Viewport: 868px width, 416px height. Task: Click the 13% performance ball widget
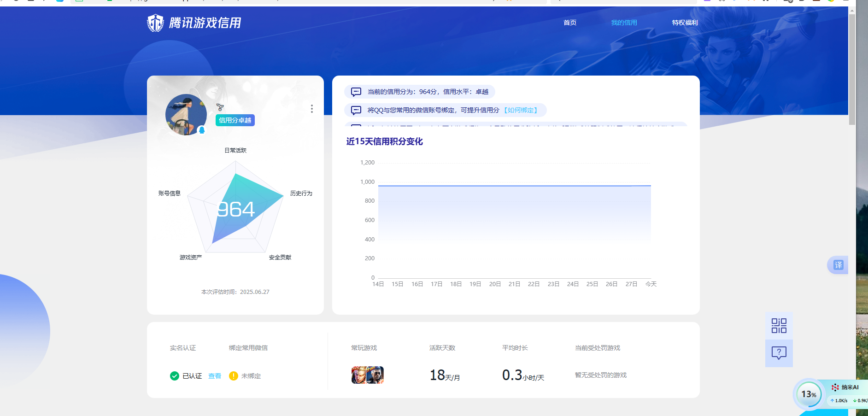point(809,394)
